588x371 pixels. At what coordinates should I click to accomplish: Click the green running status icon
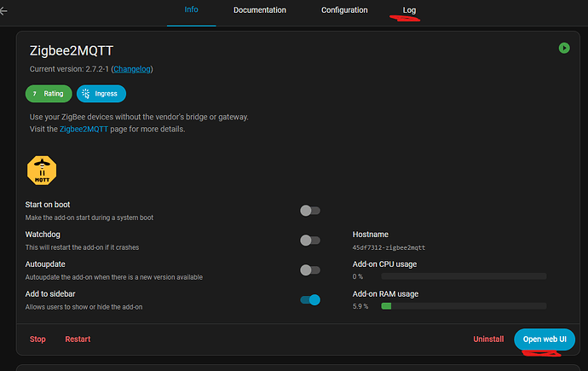pyautogui.click(x=564, y=48)
